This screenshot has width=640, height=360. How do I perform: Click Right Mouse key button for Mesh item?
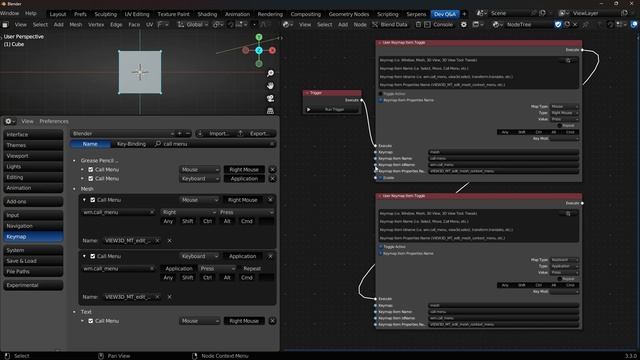click(x=242, y=200)
